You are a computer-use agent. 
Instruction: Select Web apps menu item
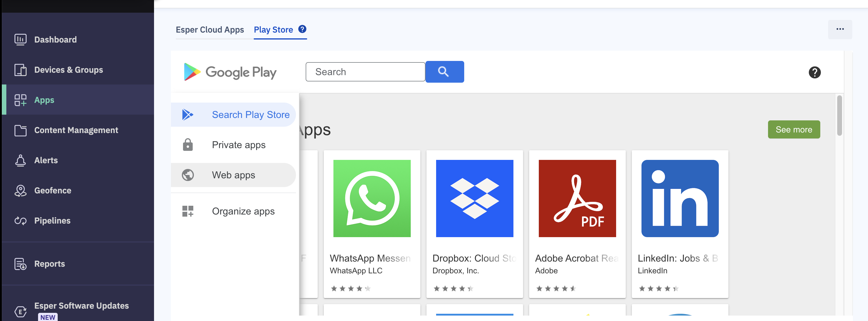click(x=233, y=175)
